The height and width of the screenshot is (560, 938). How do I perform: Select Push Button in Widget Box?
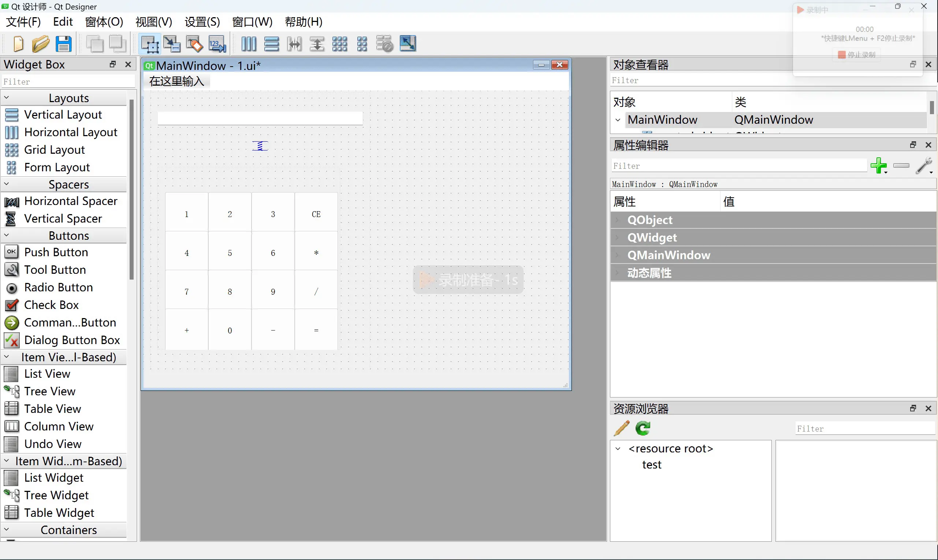(x=56, y=252)
